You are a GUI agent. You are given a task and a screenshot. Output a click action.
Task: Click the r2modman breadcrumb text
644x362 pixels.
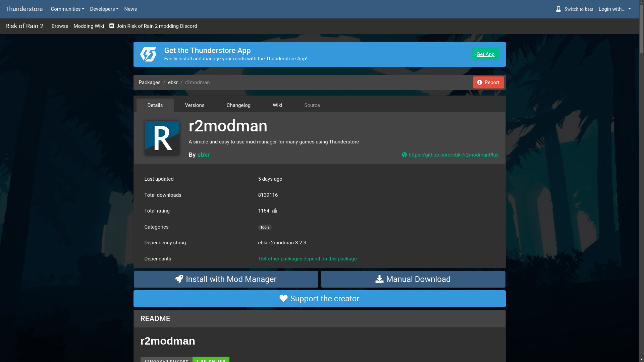(198, 82)
